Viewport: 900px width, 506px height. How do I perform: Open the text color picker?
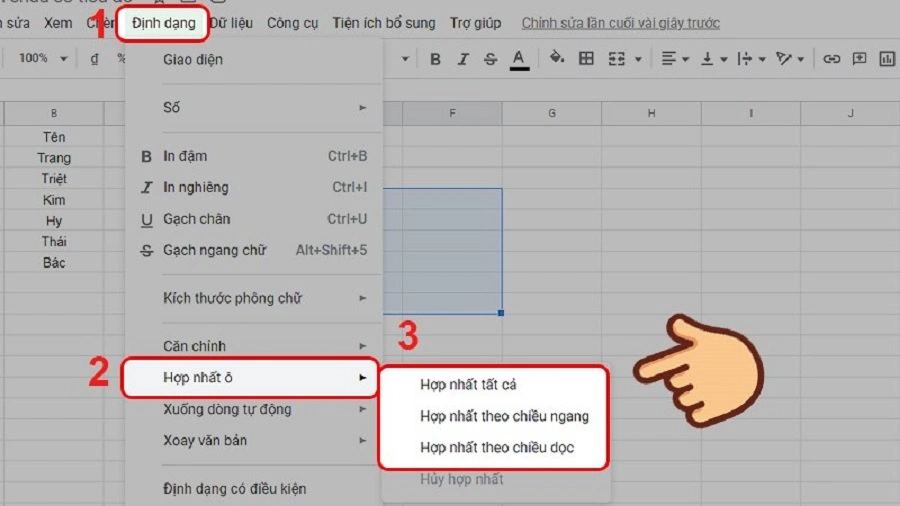(519, 59)
